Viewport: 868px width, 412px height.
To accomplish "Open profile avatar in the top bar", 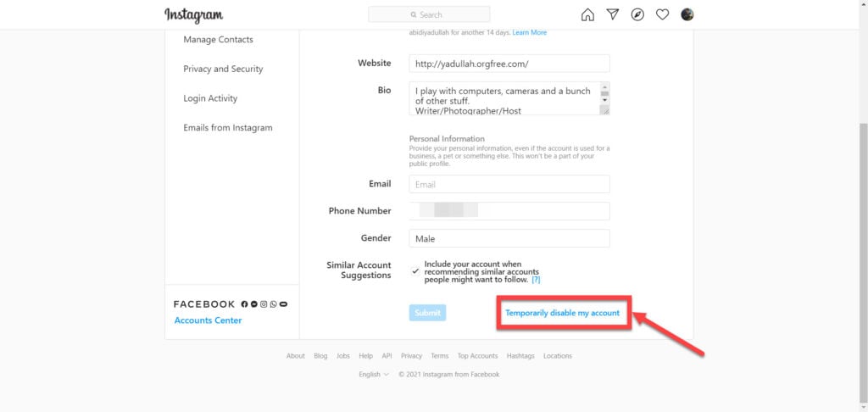I will [687, 14].
